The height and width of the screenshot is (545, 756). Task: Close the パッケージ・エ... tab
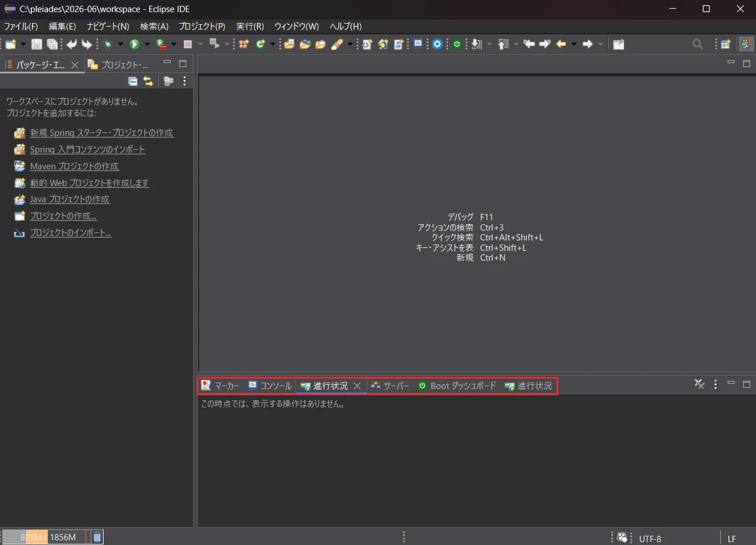click(x=75, y=65)
